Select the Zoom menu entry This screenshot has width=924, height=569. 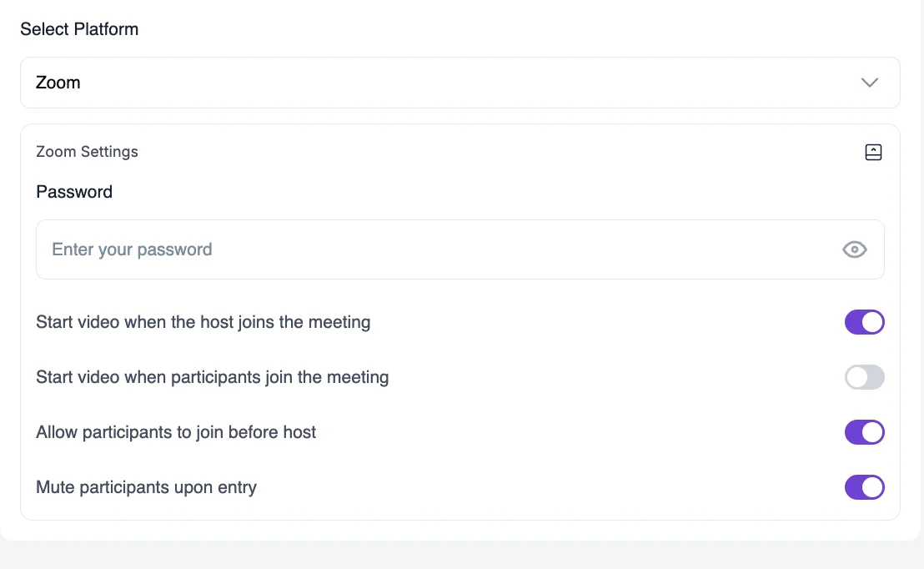click(x=58, y=83)
